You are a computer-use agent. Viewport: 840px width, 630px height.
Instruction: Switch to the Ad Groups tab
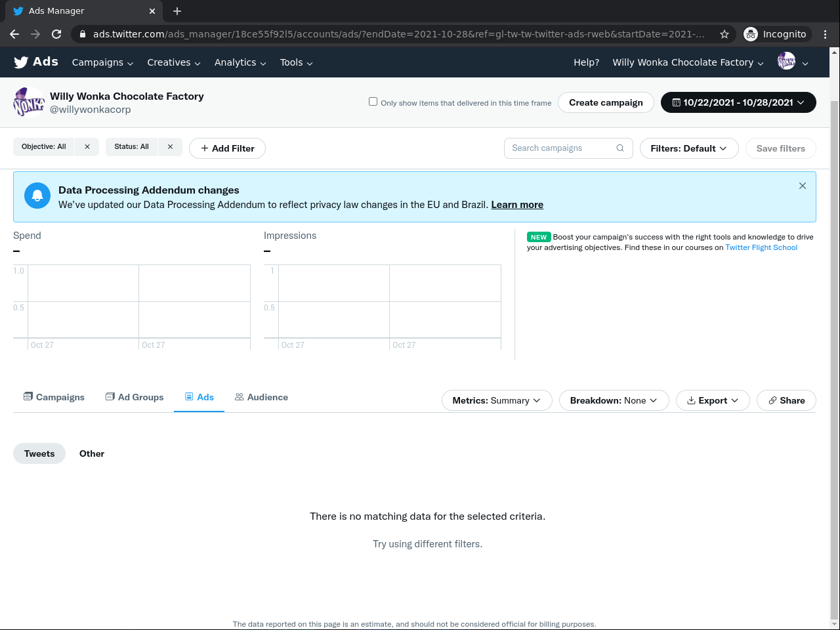(x=135, y=397)
